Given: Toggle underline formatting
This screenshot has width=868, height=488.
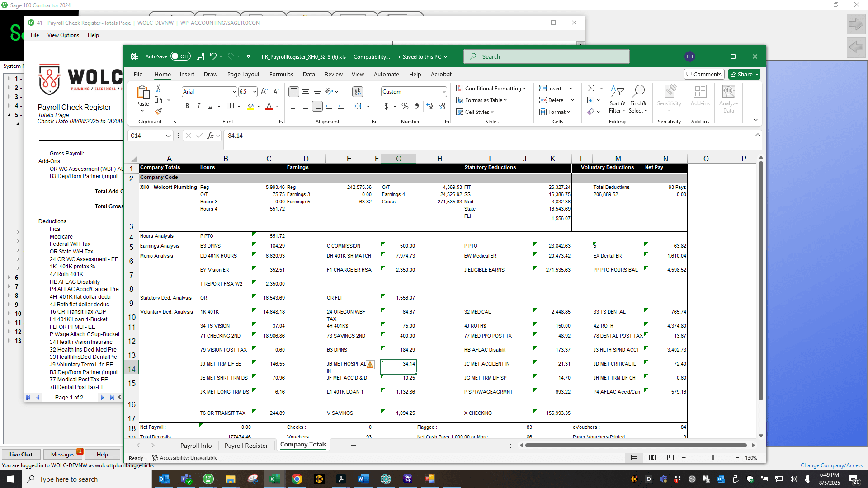Looking at the screenshot, I should click(x=210, y=106).
